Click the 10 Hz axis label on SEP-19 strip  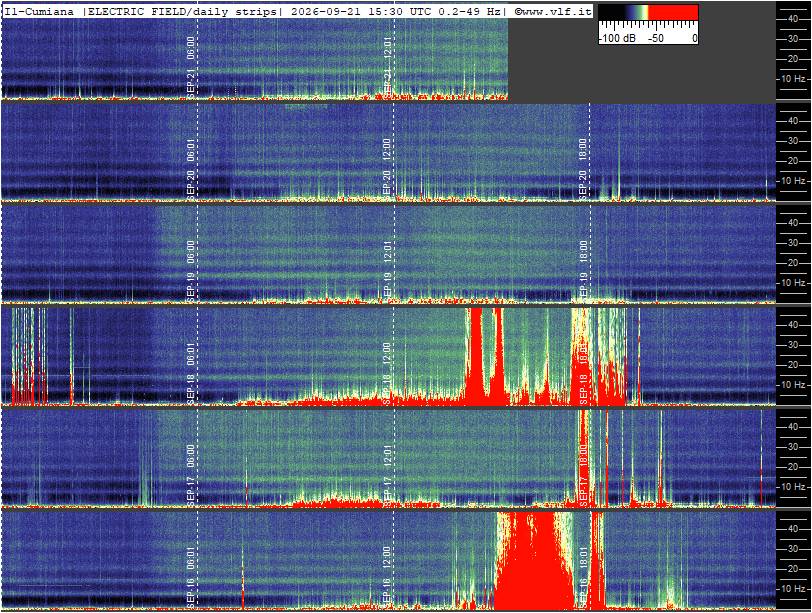(793, 283)
